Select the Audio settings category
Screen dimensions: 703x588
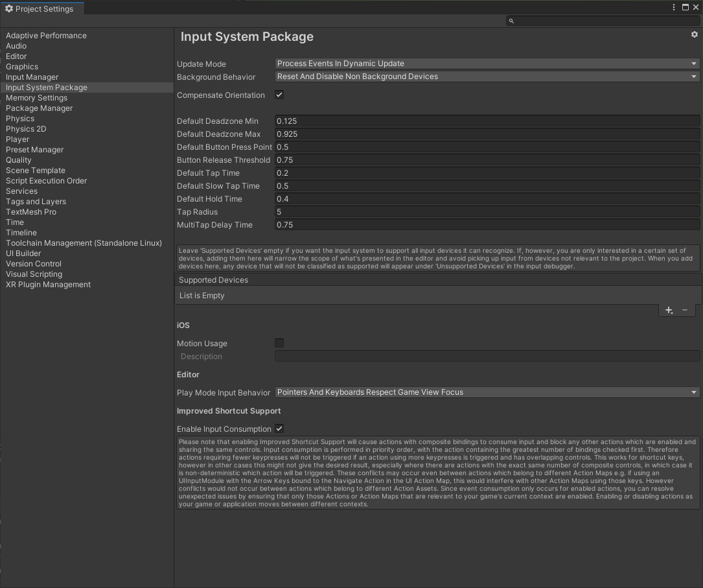pyautogui.click(x=16, y=45)
